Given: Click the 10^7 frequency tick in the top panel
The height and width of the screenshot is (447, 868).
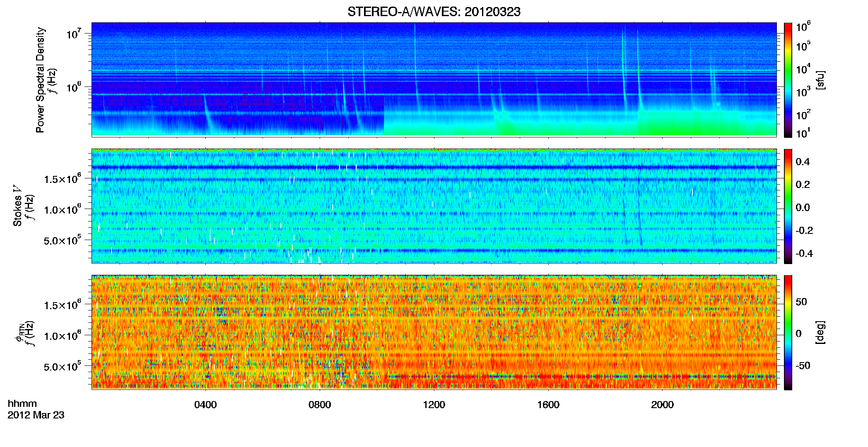Looking at the screenshot, I should click(x=73, y=34).
